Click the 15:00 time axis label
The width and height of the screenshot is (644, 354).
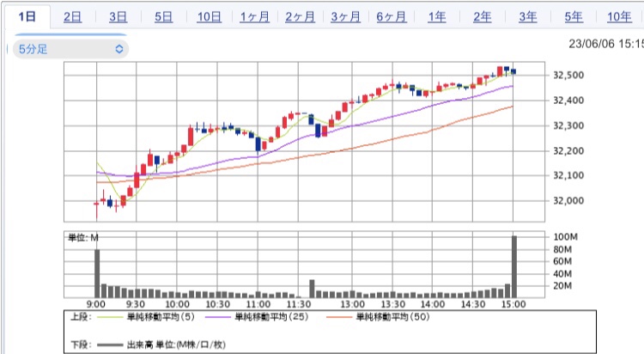tap(513, 304)
